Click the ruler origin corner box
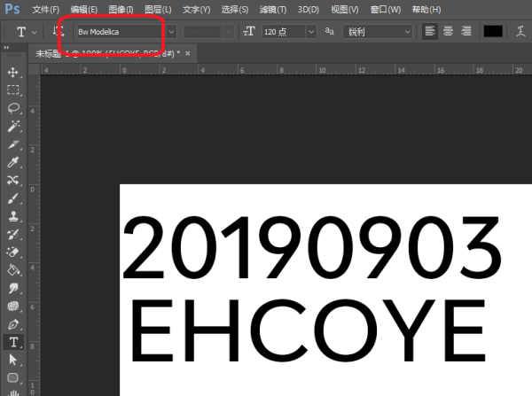 pos(34,69)
